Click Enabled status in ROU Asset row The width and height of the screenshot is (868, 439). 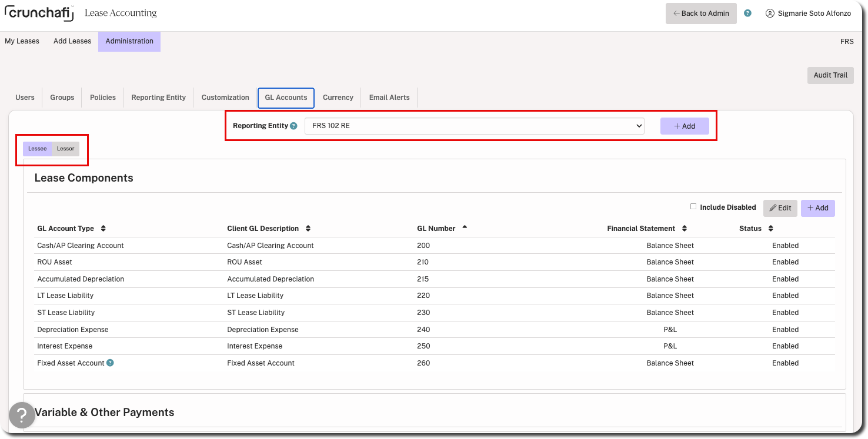(785, 262)
